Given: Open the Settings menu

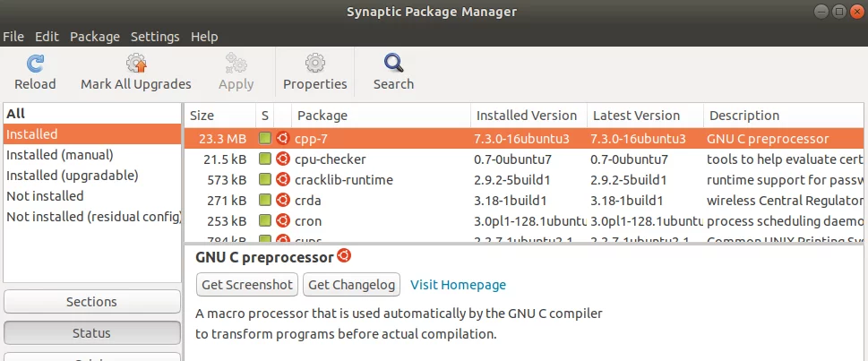Looking at the screenshot, I should click(x=155, y=37).
